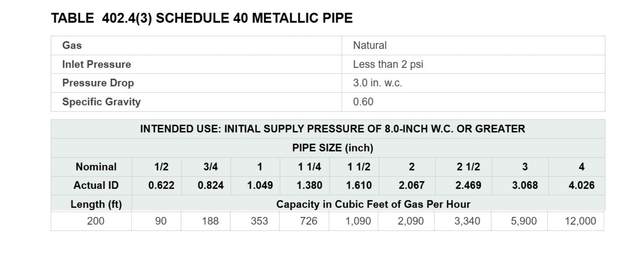Click the table title "TABLE 402.4(3) SCHEDULE 40 METALLIC PIPE"
Screen dimensions: 644x253
tap(202, 18)
